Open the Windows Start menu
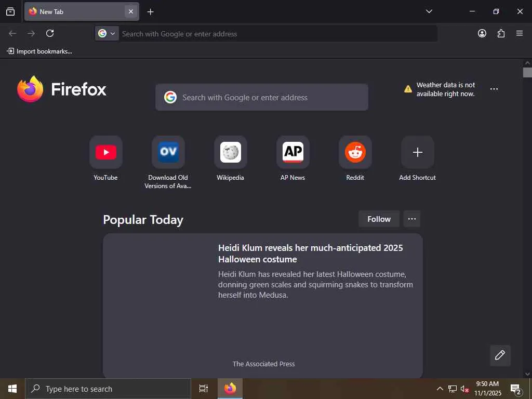The image size is (532, 399). pyautogui.click(x=12, y=389)
